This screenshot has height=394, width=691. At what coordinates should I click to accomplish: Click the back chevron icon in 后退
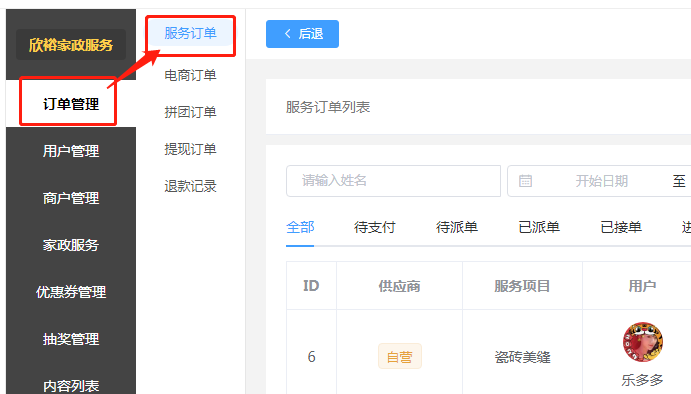[288, 34]
